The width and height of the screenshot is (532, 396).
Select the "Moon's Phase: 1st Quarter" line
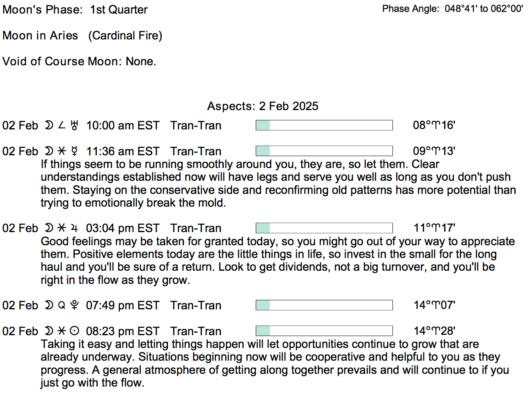[75, 9]
